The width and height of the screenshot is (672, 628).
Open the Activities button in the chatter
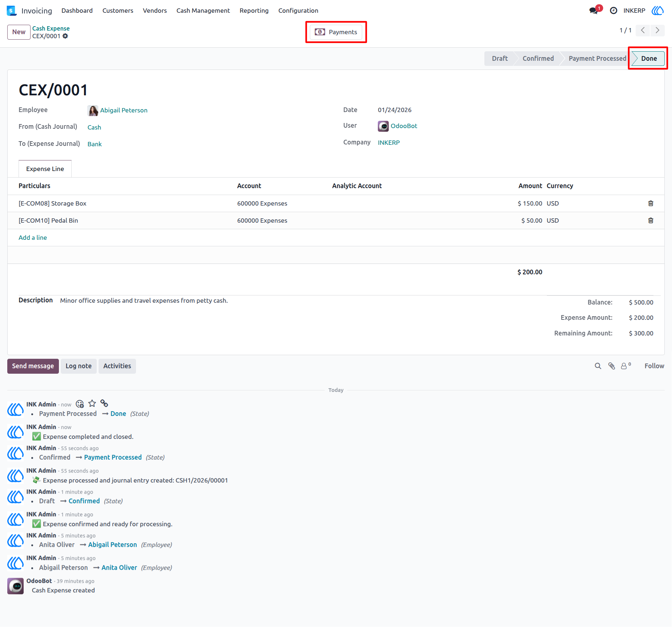tap(117, 366)
